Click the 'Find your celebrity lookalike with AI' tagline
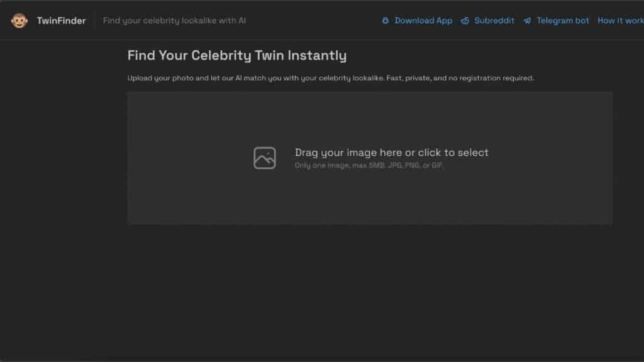Viewport: 644px width, 362px height. tap(174, 21)
